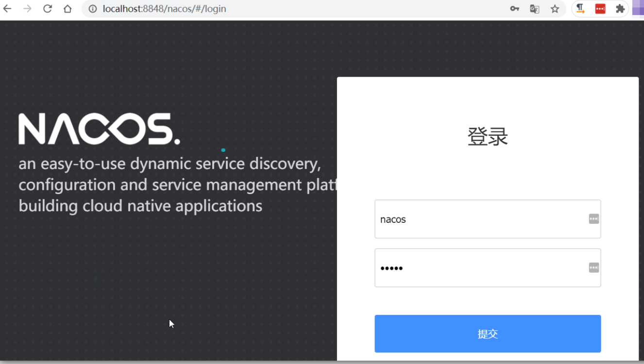Click the address bar URL text
The height and width of the screenshot is (364, 644).
(164, 9)
